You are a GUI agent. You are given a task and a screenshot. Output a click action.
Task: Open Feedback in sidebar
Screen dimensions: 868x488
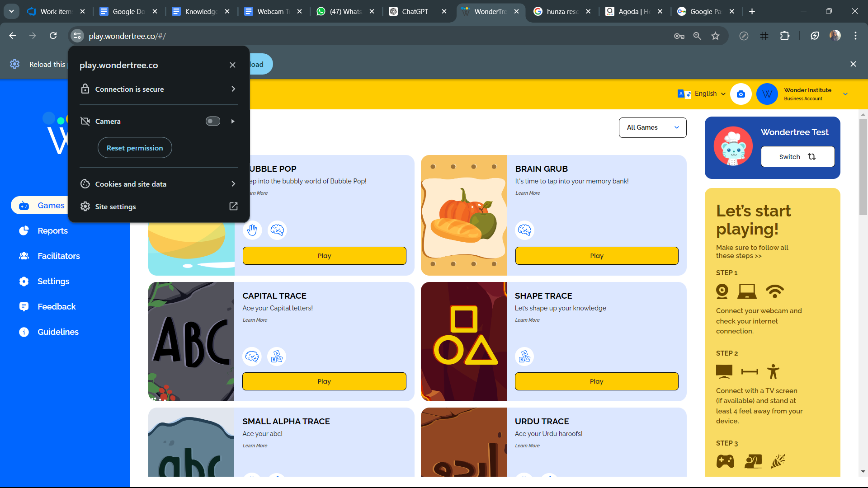[47, 307]
